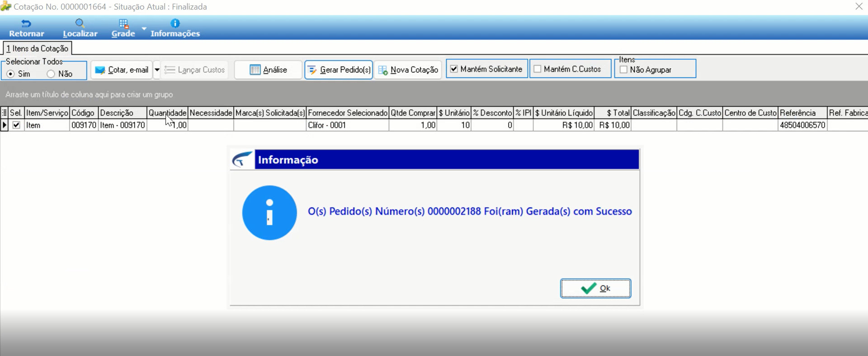The height and width of the screenshot is (356, 868).
Task: Click the Cotar, e-mail button label
Action: tap(128, 70)
